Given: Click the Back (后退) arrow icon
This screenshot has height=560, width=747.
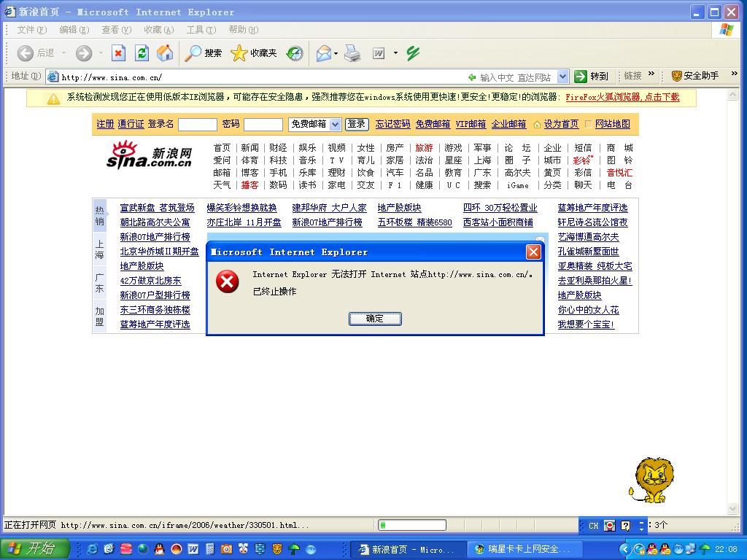Looking at the screenshot, I should coord(26,52).
